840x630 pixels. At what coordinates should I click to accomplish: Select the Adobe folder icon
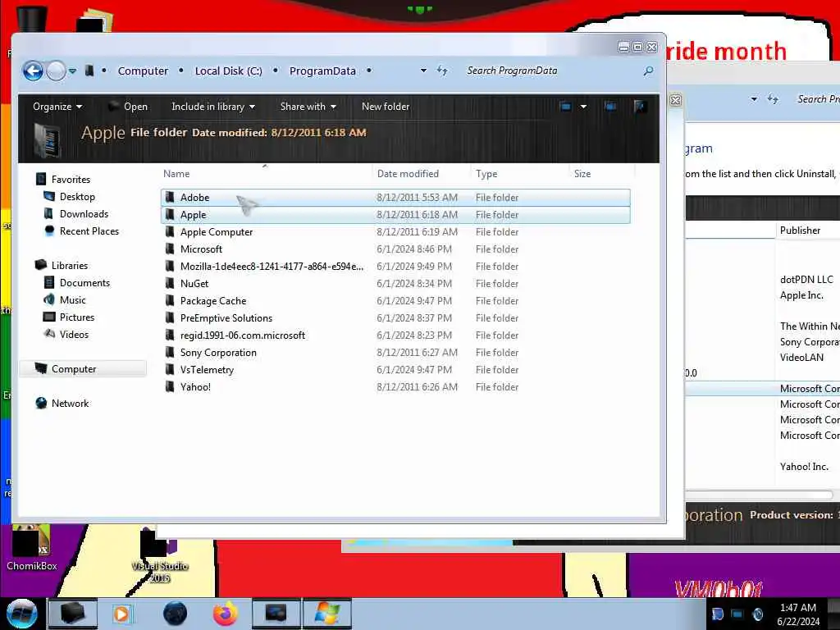[170, 197]
